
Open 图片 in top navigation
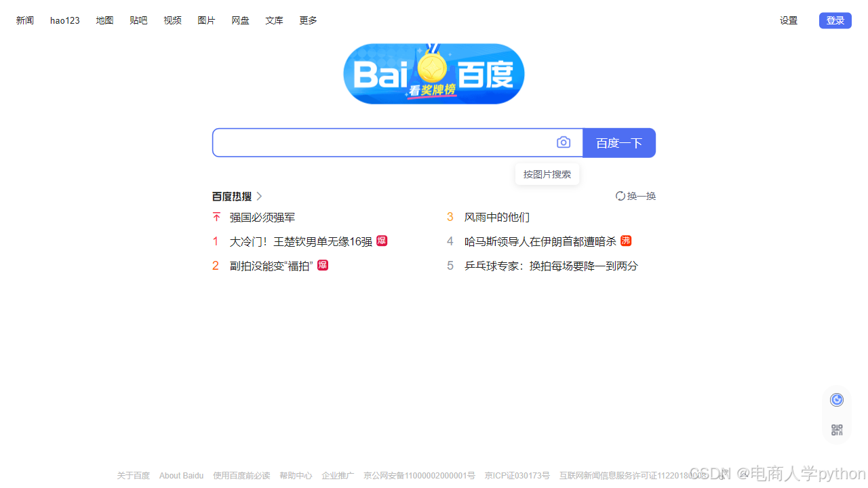tap(206, 20)
